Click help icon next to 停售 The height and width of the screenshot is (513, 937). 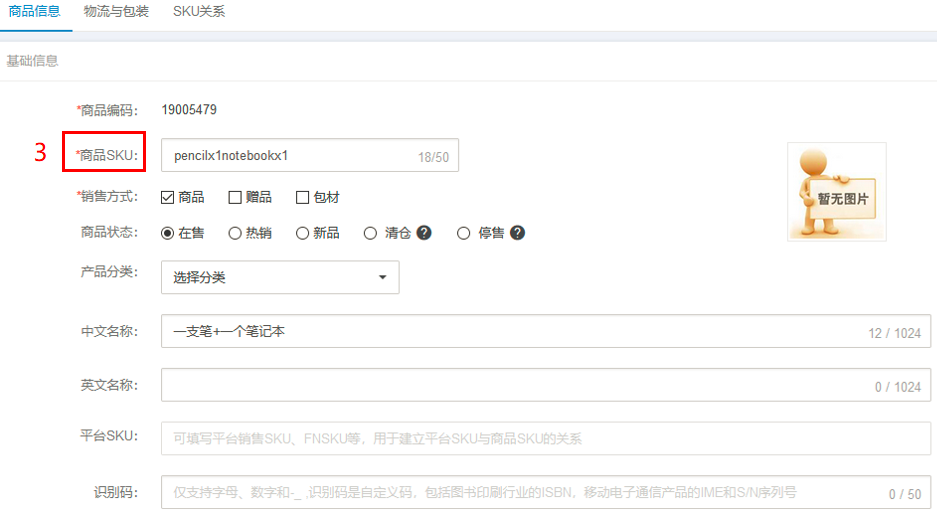[x=517, y=233]
